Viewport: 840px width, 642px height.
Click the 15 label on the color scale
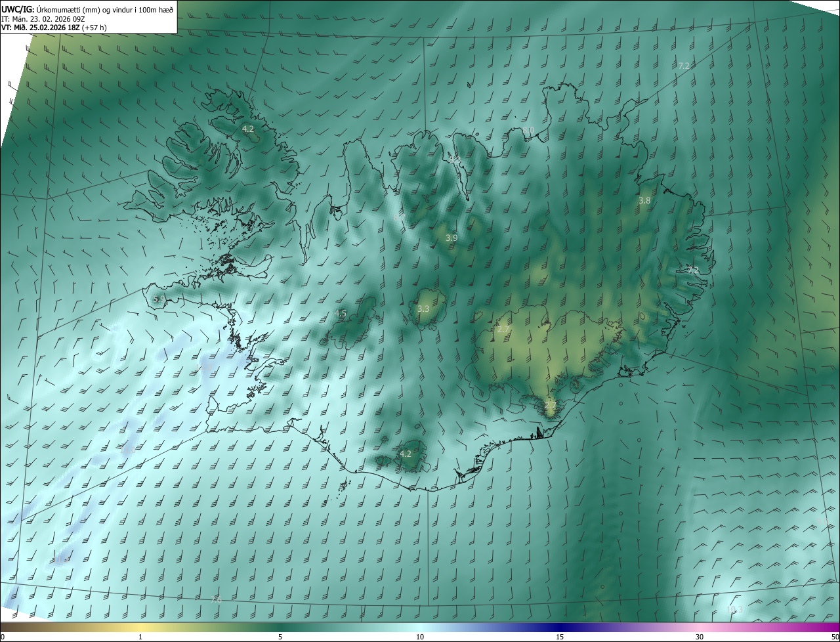[560, 637]
